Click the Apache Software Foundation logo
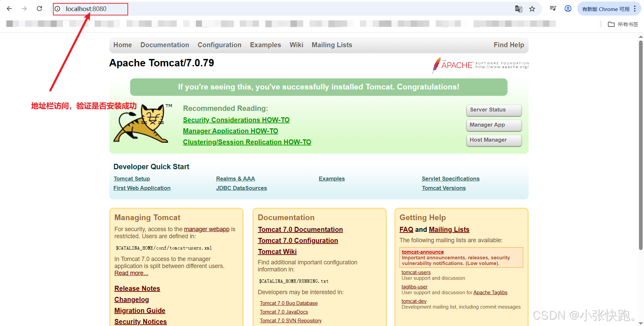 (x=480, y=65)
